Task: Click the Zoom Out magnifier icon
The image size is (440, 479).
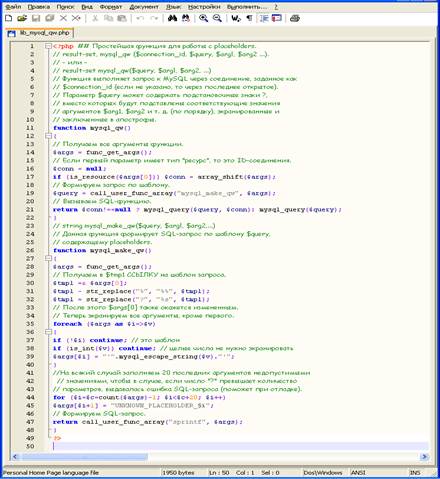Action: pos(217,18)
